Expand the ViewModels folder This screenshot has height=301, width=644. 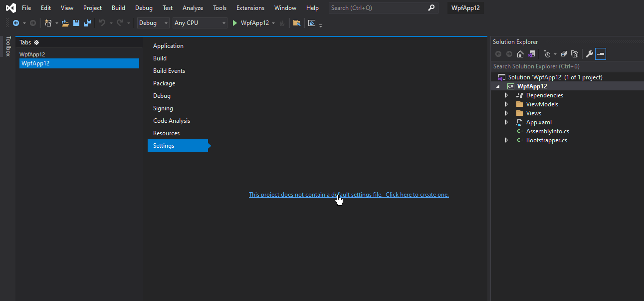click(x=506, y=104)
